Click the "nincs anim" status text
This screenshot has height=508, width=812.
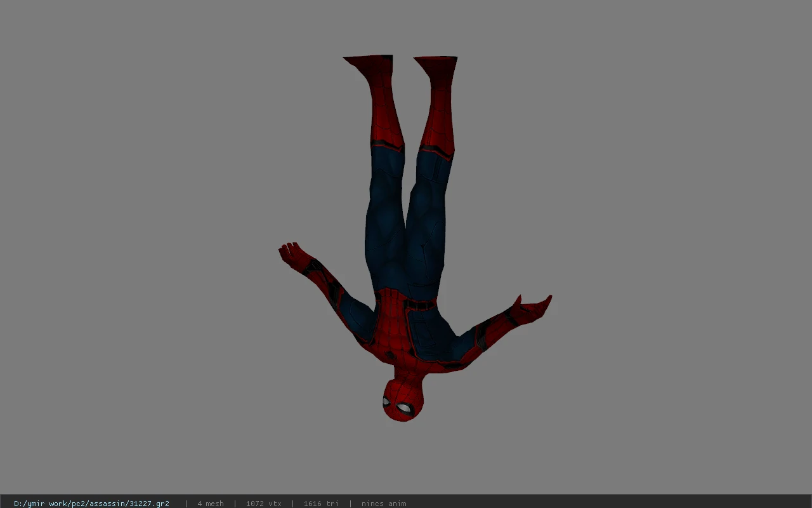tap(384, 504)
